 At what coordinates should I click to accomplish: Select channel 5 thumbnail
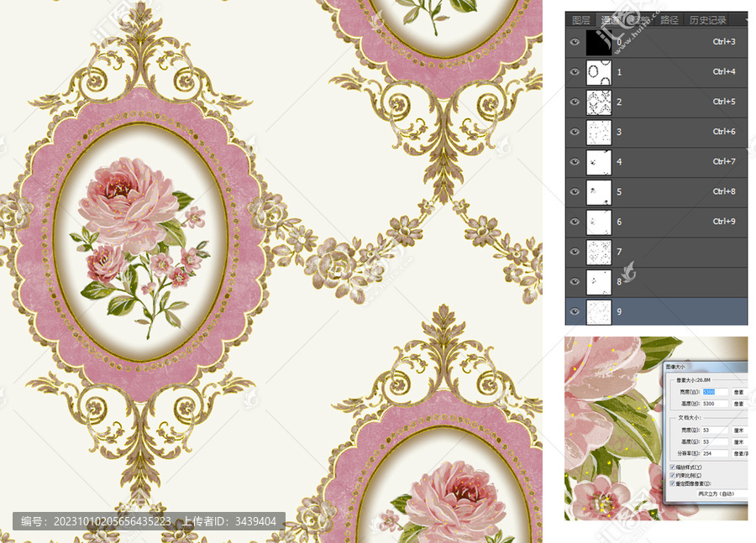pyautogui.click(x=599, y=191)
